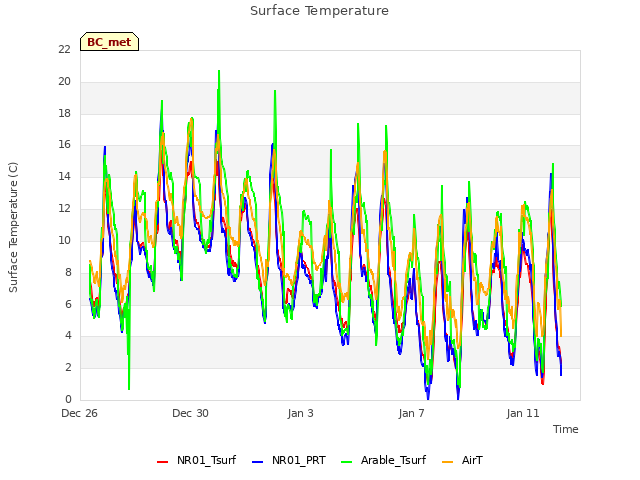Click the 16 y-axis tick label
The height and width of the screenshot is (480, 640).
[64, 144]
